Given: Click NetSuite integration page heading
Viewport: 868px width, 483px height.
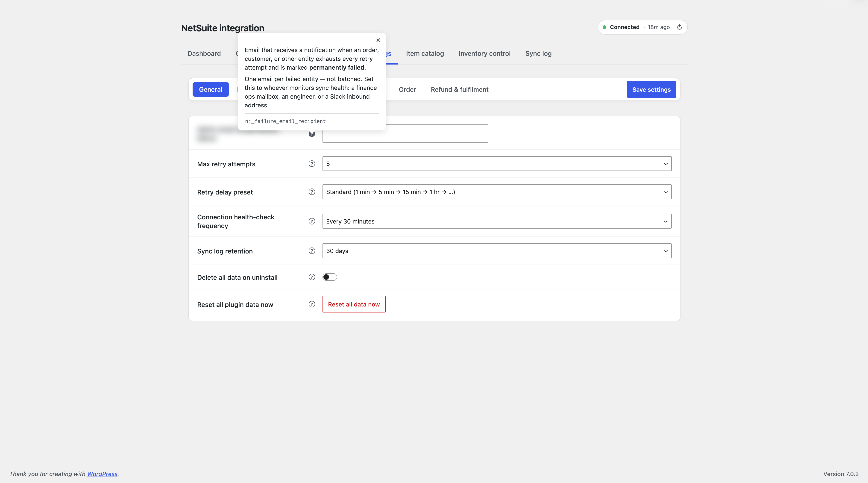Looking at the screenshot, I should coord(222,28).
